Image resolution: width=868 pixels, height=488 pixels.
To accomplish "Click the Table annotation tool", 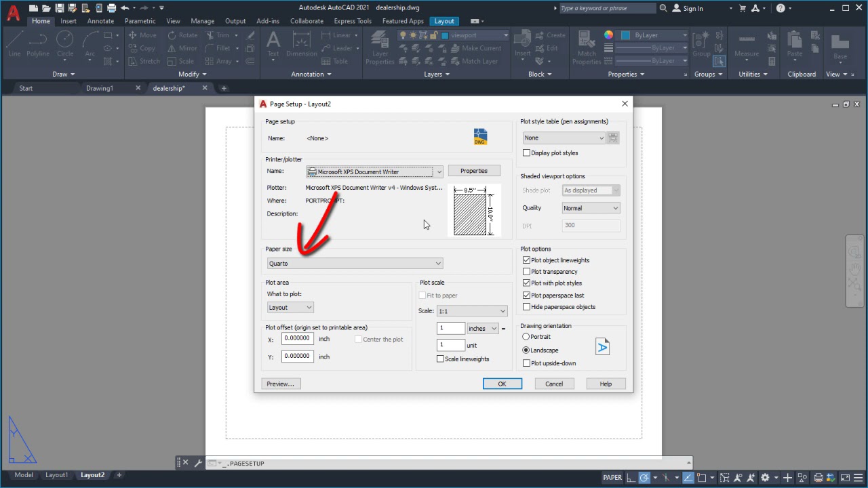I will [x=335, y=61].
